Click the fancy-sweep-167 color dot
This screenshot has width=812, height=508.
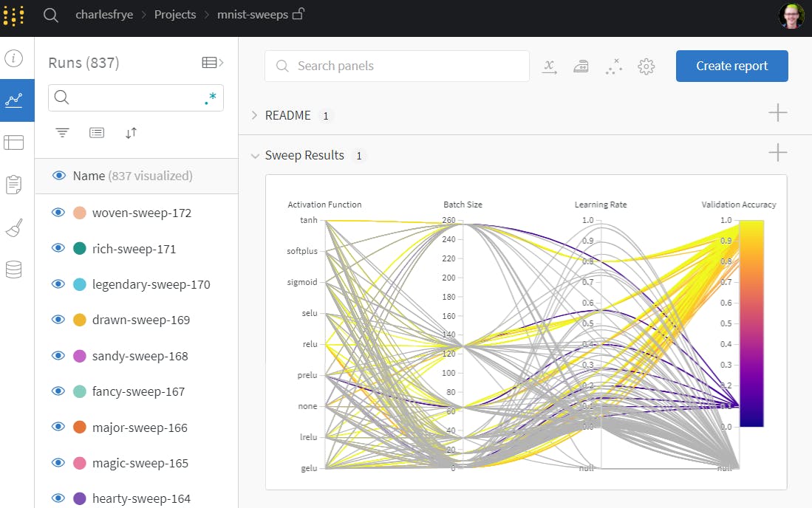(x=80, y=391)
